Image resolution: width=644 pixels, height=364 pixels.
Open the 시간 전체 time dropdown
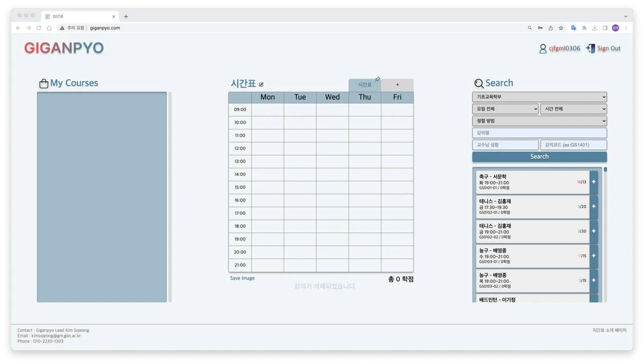[574, 109]
